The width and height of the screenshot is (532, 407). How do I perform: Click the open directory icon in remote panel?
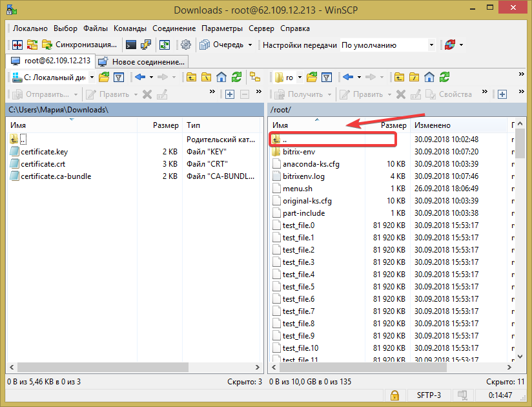pyautogui.click(x=311, y=78)
